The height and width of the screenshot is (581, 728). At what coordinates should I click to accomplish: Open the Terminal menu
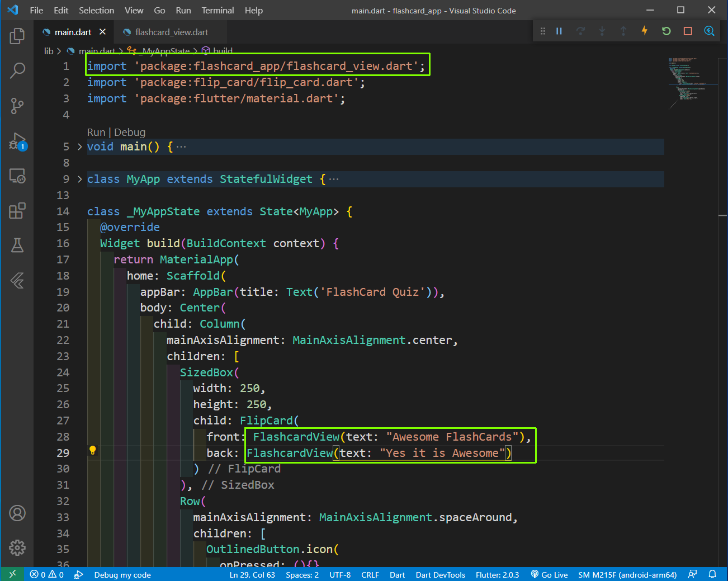pos(218,10)
